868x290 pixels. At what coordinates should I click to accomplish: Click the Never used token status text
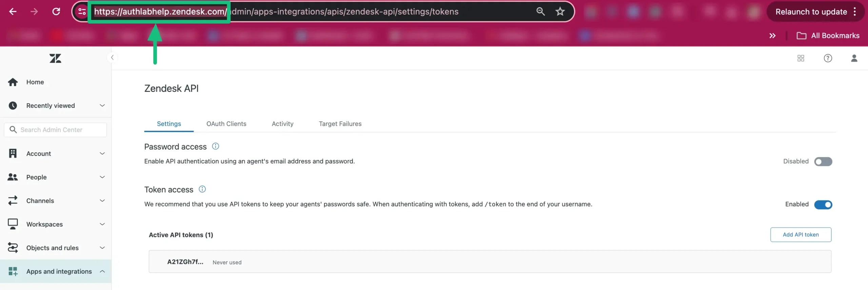(227, 262)
